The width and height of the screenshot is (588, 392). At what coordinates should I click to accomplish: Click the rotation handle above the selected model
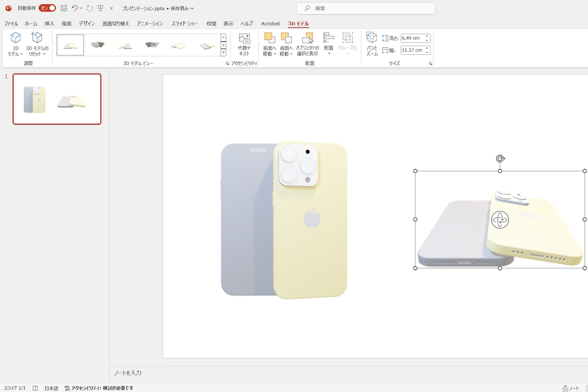pyautogui.click(x=500, y=158)
